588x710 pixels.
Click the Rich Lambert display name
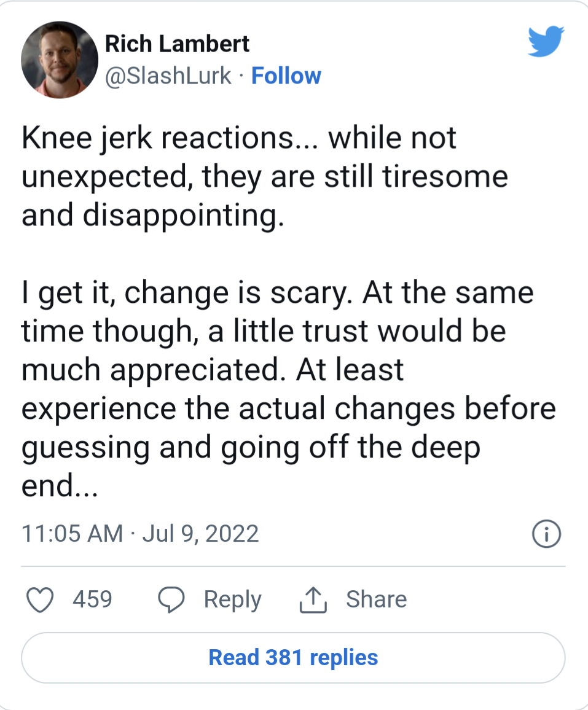pyautogui.click(x=177, y=44)
